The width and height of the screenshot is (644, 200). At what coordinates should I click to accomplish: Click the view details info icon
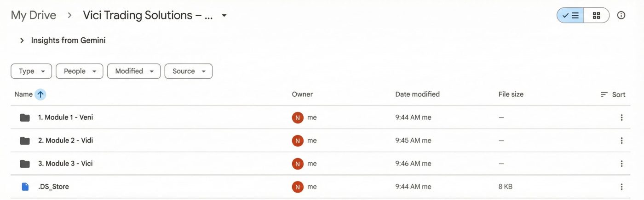click(621, 15)
